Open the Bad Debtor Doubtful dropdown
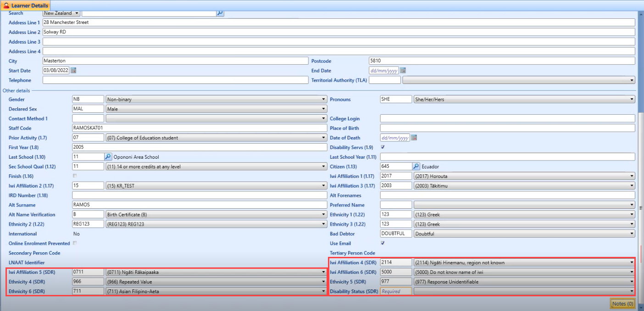Viewport: 644px width, 311px height. pos(524,233)
